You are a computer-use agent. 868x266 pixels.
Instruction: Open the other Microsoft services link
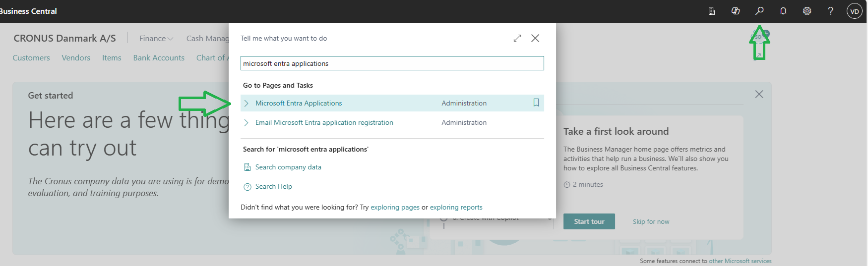tap(740, 261)
